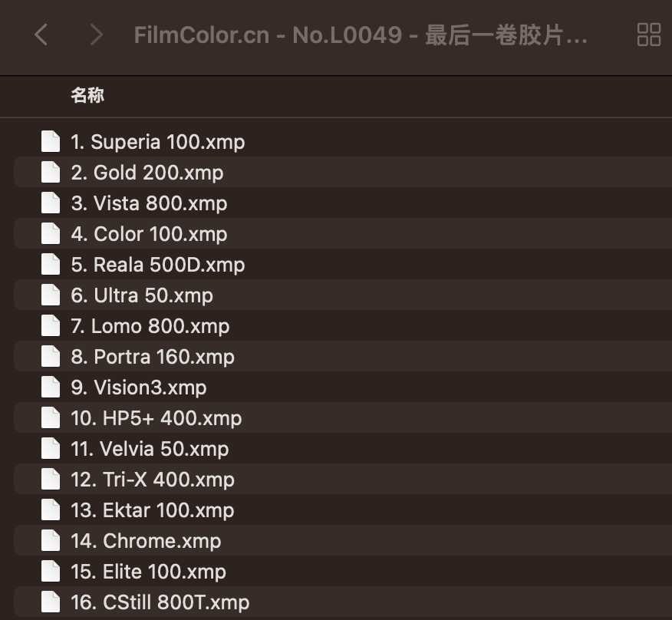Select the 4. Color 100.xmp file

[x=149, y=234]
